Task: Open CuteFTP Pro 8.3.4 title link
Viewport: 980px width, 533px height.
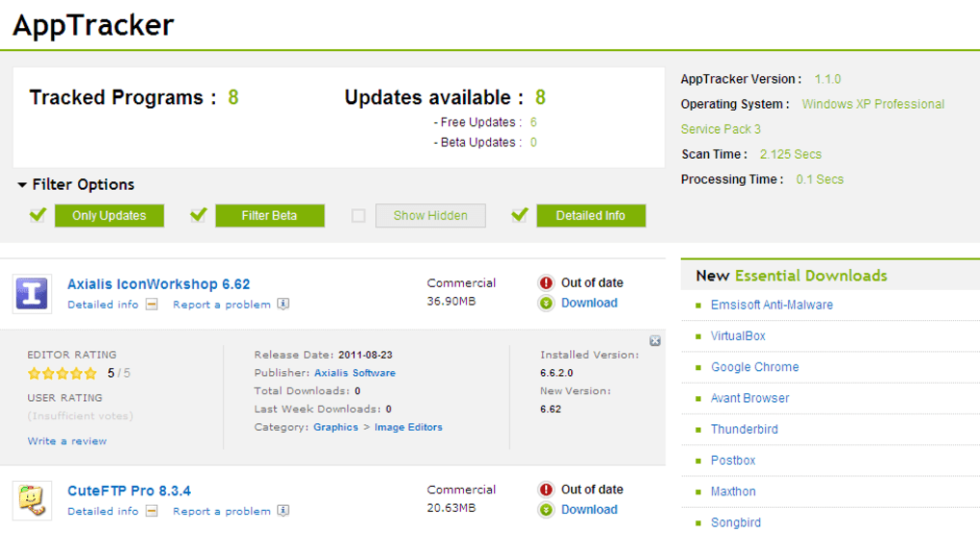Action: [x=129, y=492]
